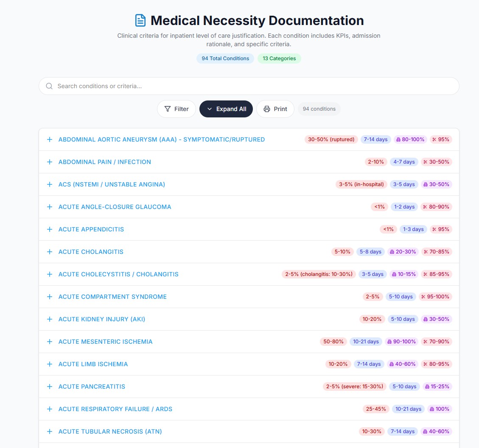Image resolution: width=479 pixels, height=448 pixels.
Task: Expand the Acute Kidney Injury (AKI) row
Action: (49, 319)
